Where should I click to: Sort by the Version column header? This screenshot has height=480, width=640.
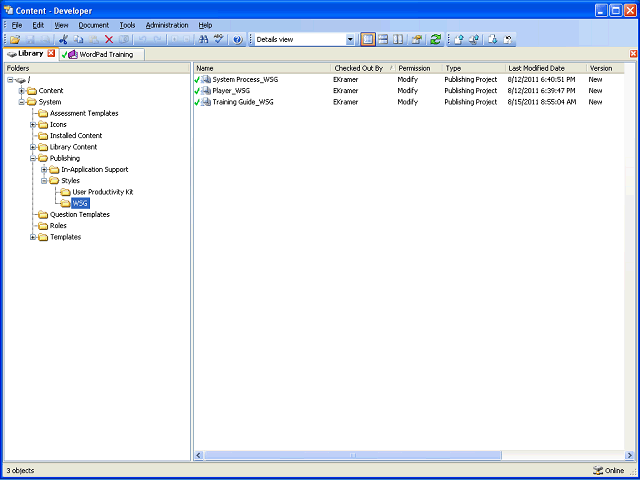(x=605, y=68)
